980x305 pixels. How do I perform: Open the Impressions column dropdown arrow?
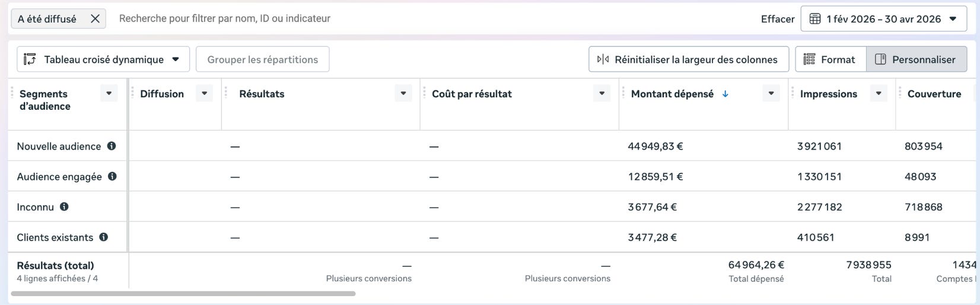tap(879, 93)
